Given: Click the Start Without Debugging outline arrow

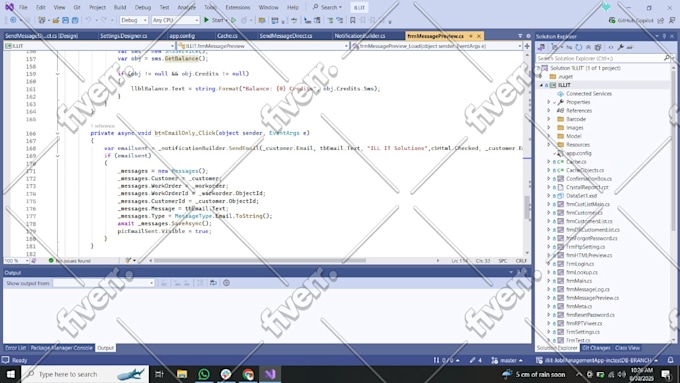Looking at the screenshot, I should [234, 20].
